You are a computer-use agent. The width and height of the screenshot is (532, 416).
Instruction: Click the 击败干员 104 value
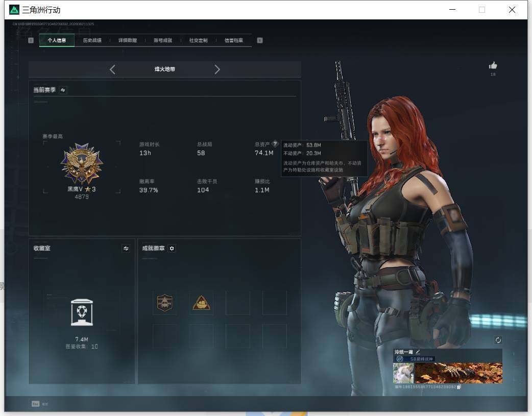click(x=203, y=190)
